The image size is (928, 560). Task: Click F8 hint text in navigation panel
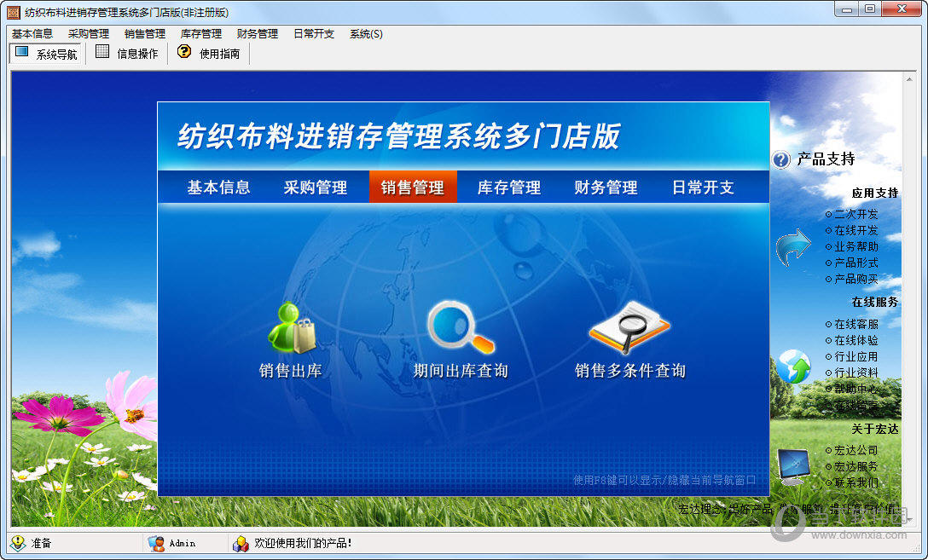coord(664,480)
